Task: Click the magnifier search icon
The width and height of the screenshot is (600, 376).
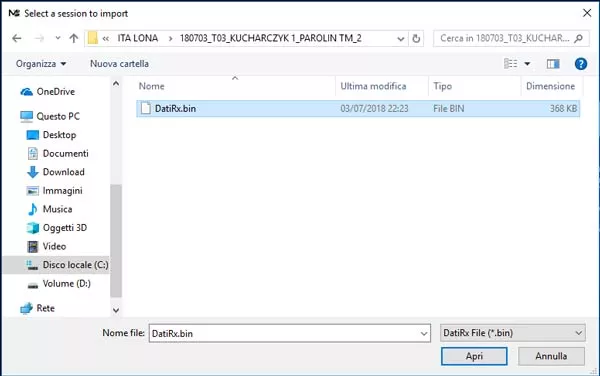Action: (x=579, y=38)
